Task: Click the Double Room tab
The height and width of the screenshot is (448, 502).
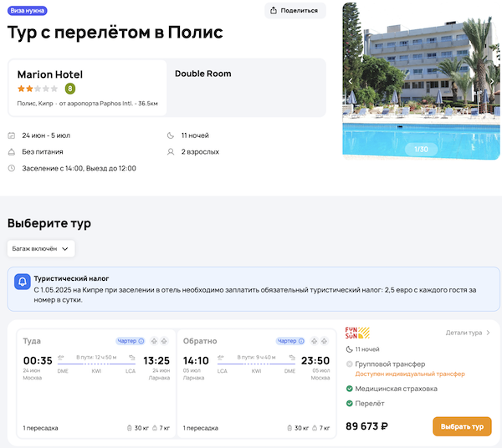Action: tap(203, 74)
